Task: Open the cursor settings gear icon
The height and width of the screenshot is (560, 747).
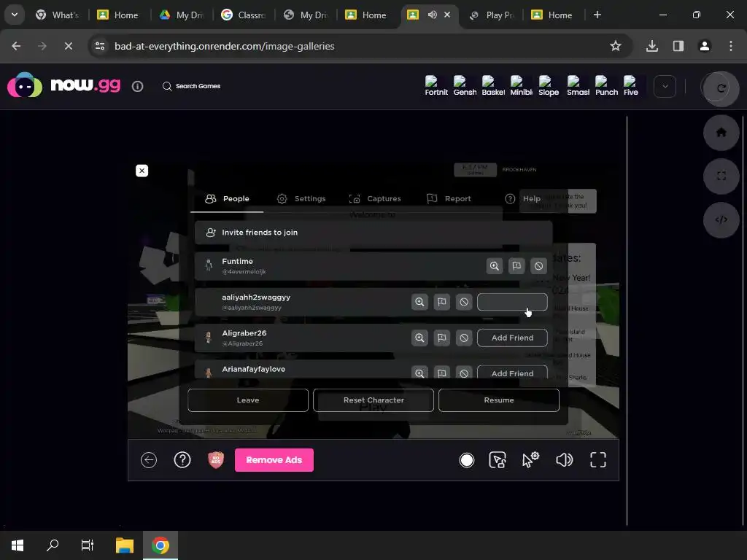Action: (x=530, y=460)
